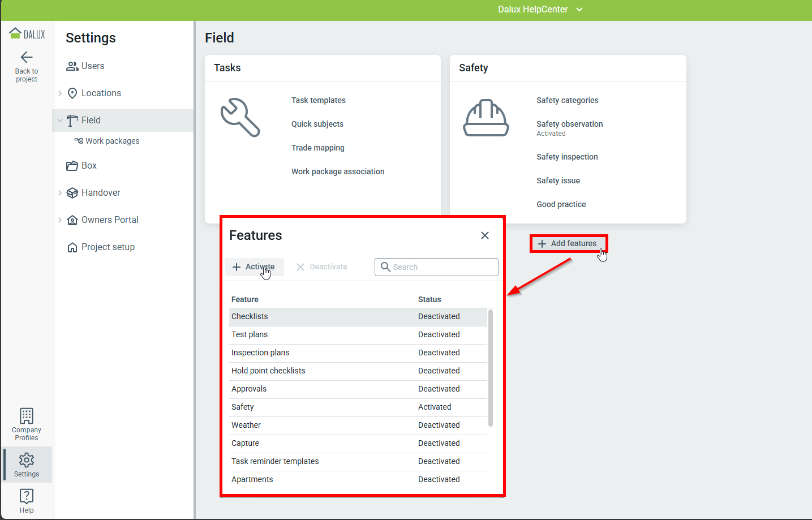Viewport: 812px width, 520px height.
Task: Click the Add features button
Action: click(x=568, y=243)
